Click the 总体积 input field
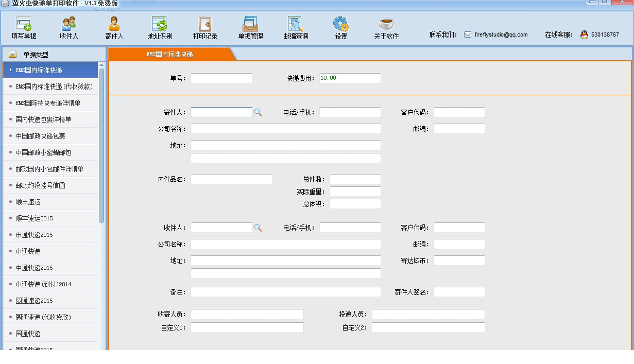The image size is (634, 364). (355, 204)
